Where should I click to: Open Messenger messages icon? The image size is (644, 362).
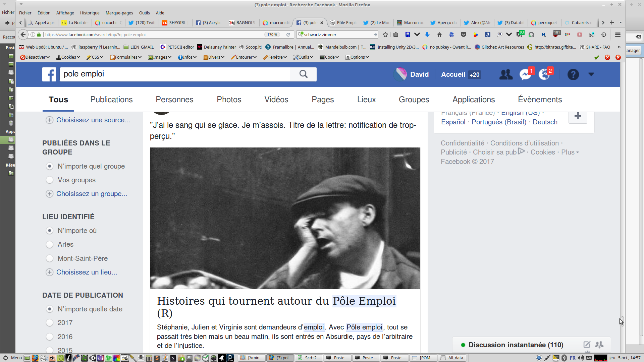pos(525,74)
